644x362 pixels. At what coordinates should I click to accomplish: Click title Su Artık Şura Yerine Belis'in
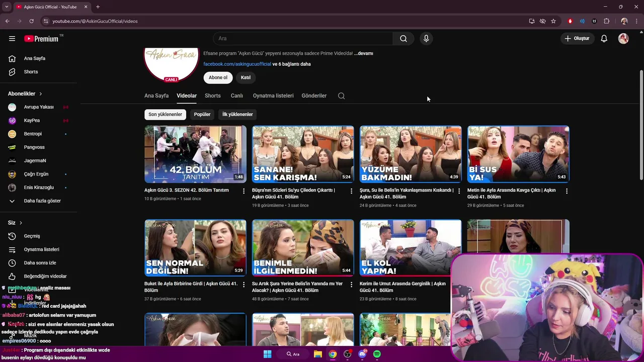[x=297, y=287]
